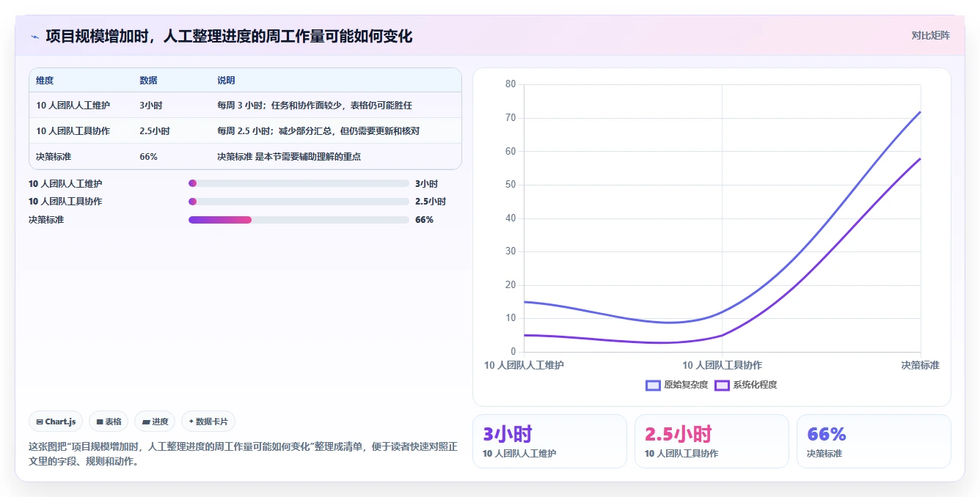Click description 决策标准 是本节需要辅助理解的重点

(289, 157)
